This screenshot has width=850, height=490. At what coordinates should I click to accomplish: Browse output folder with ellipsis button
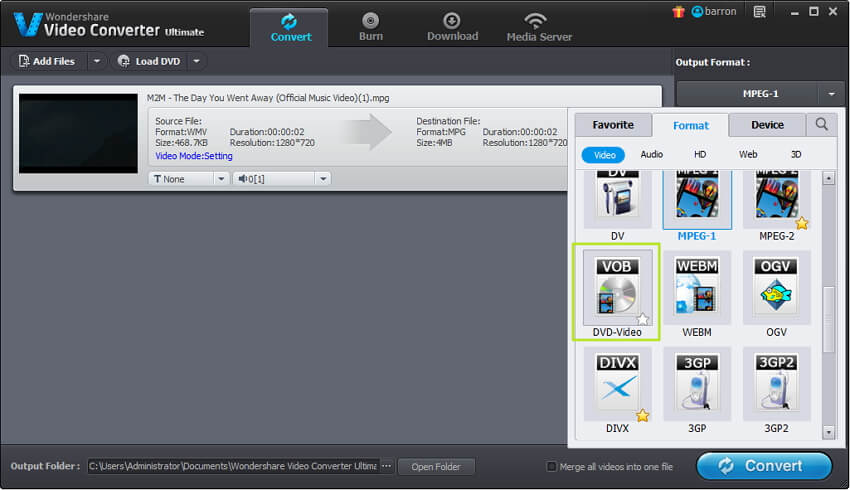pos(387,466)
